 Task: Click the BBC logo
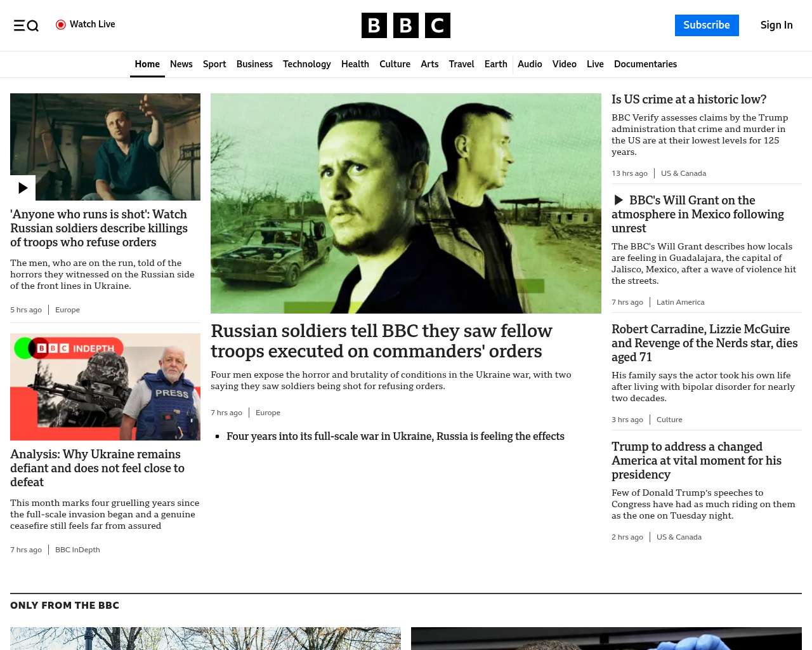[x=405, y=25]
